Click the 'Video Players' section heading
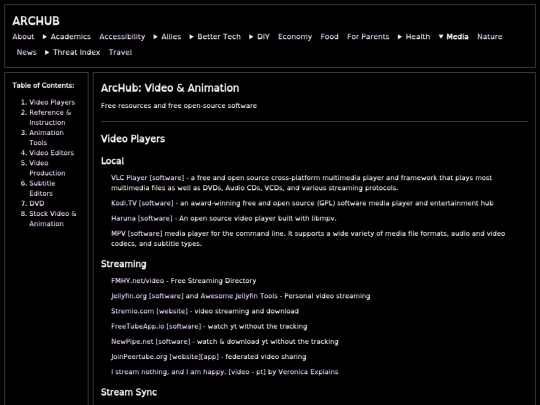 pos(133,139)
